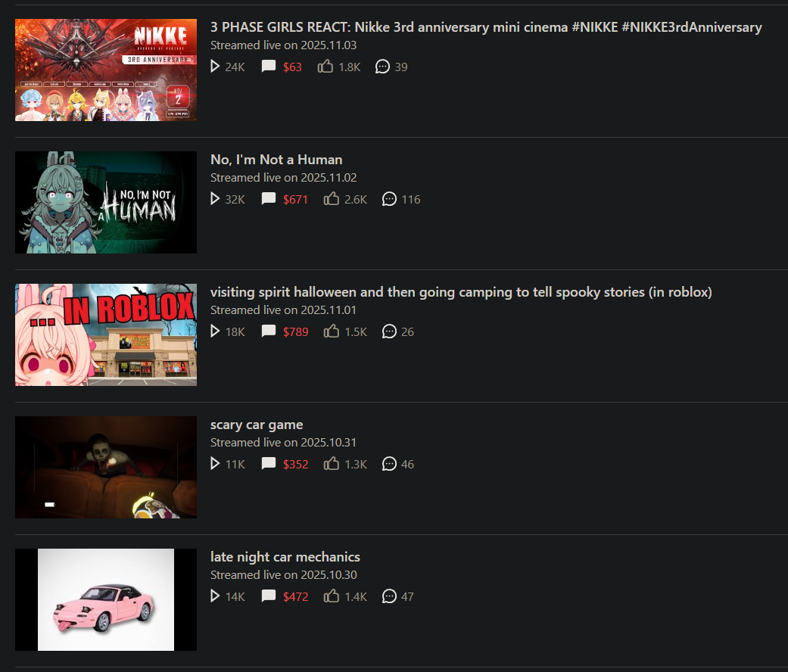The image size is (788, 672).
Task: Click the 24K view count
Action: pos(235,67)
